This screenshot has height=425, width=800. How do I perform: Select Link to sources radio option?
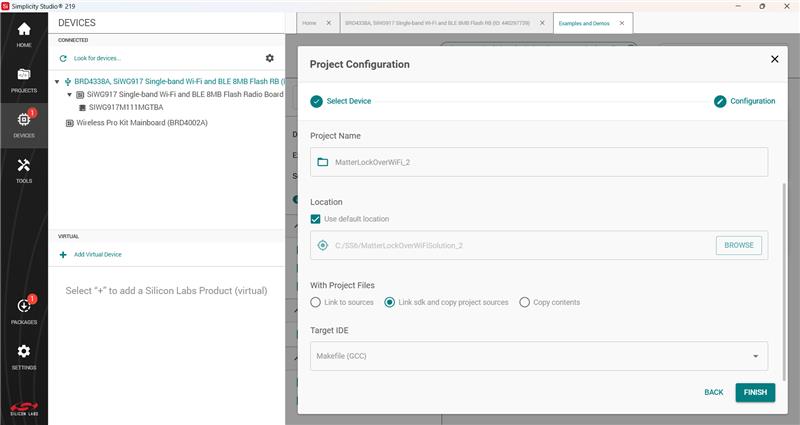(316, 302)
